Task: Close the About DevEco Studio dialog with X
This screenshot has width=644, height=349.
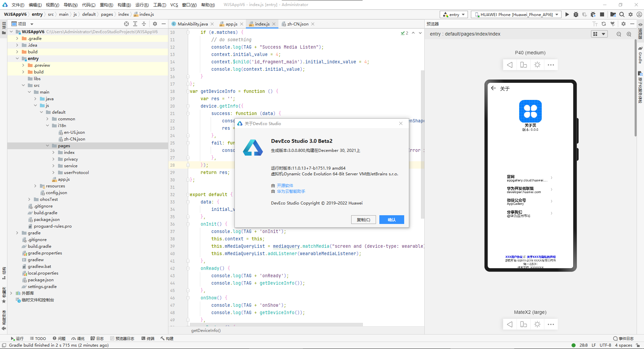Action: tap(401, 123)
